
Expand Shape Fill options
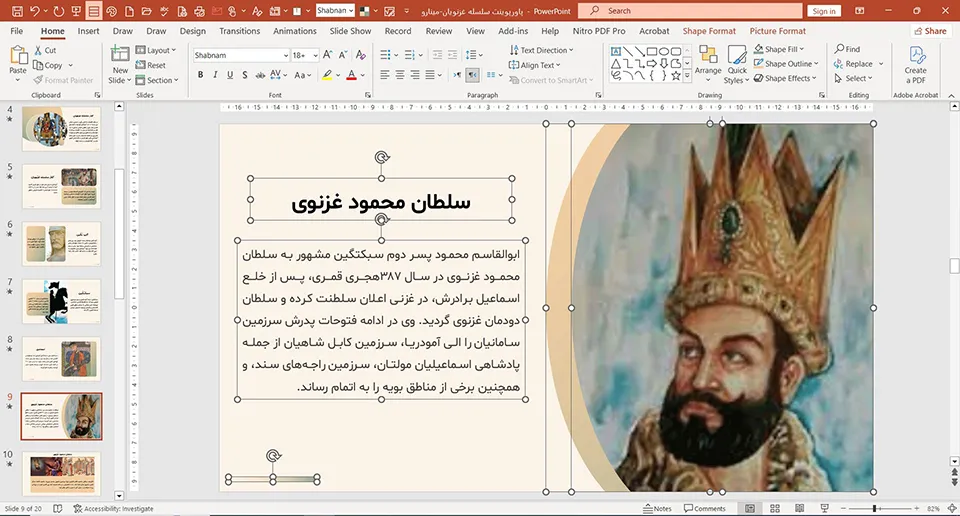point(779,49)
